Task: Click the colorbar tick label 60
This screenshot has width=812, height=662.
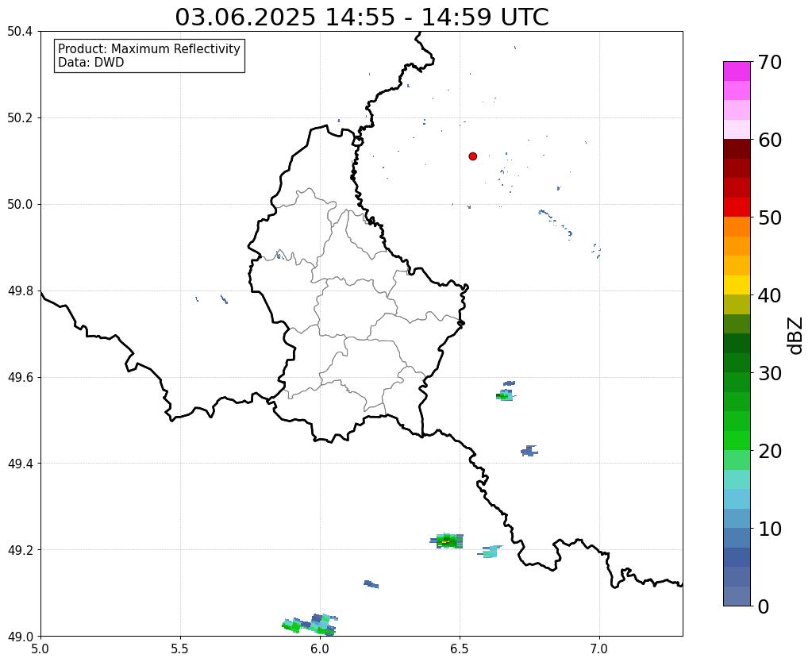Action: coord(770,140)
